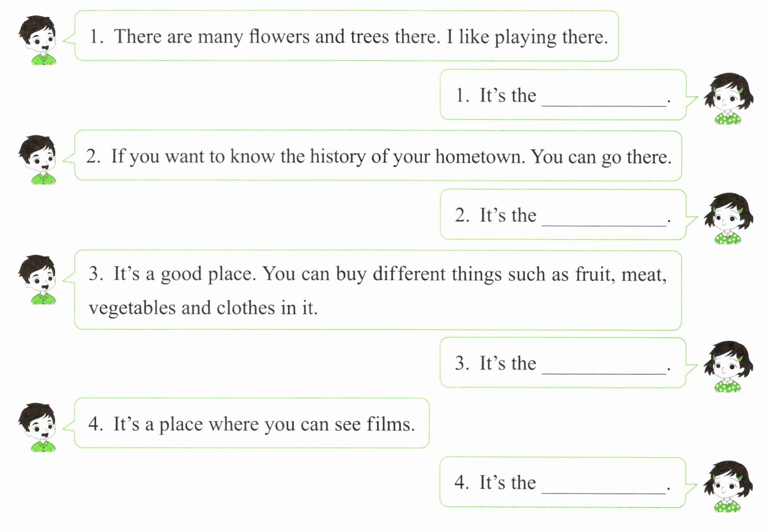Screen dimensions: 770x532
Task: Click the girl avatar beside answer 1
Action: pyautogui.click(x=728, y=98)
